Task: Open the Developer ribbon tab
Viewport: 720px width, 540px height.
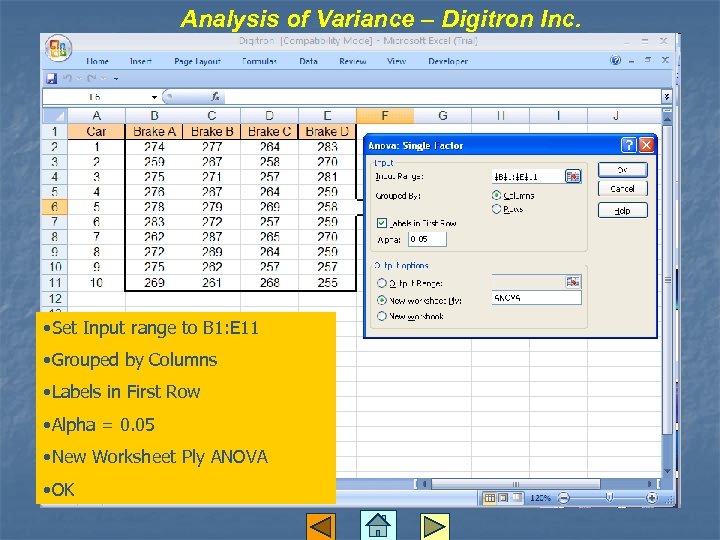Action: point(448,61)
